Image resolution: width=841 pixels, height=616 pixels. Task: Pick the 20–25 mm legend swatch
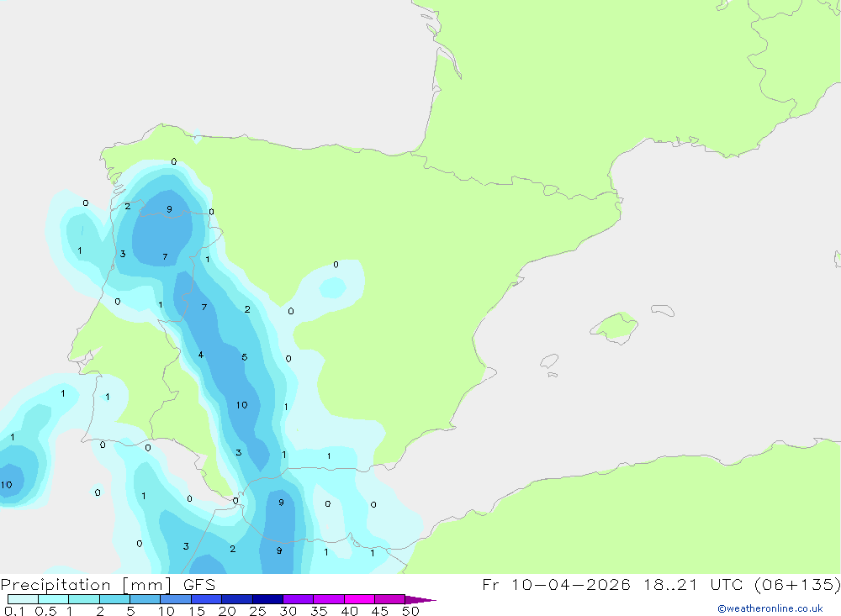(237, 599)
